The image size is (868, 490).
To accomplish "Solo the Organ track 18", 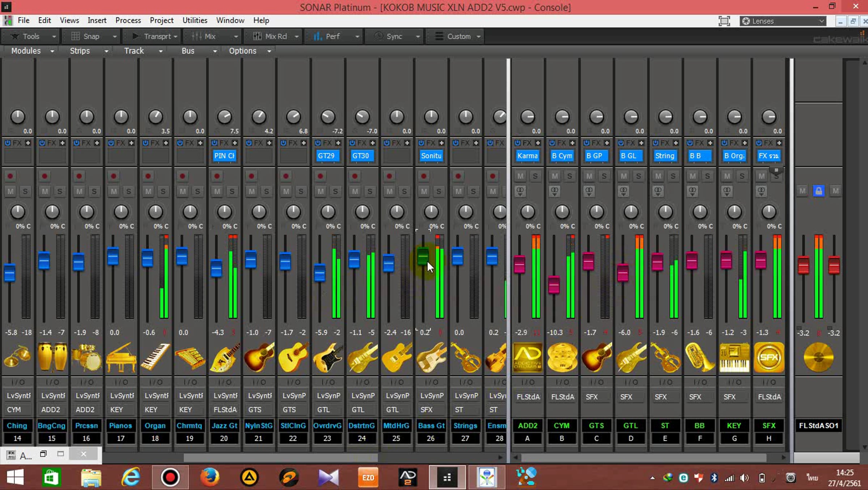I will pyautogui.click(x=163, y=191).
